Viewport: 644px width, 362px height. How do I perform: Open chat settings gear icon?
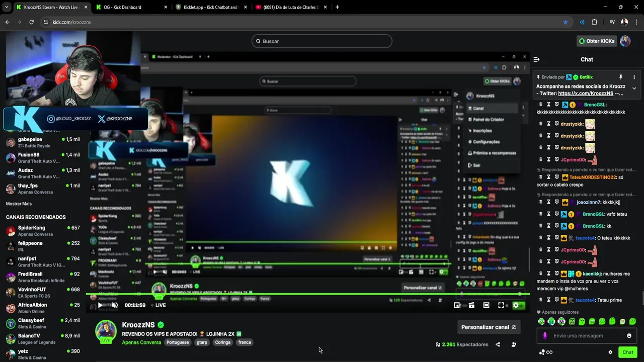click(610, 352)
